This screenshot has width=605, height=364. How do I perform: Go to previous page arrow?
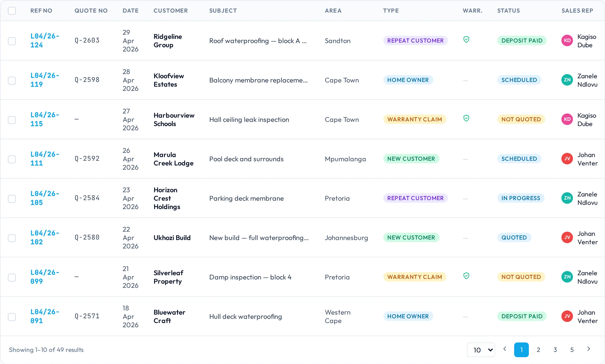tap(505, 349)
